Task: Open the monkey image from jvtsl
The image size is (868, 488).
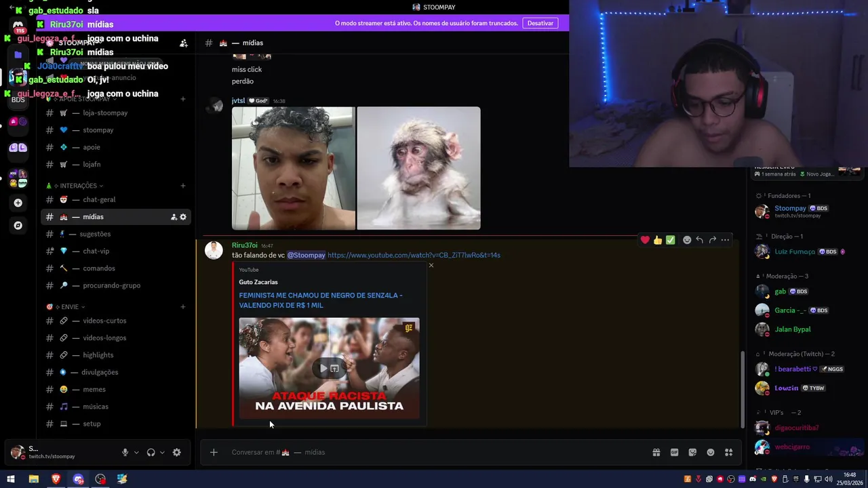Action: pyautogui.click(x=418, y=168)
